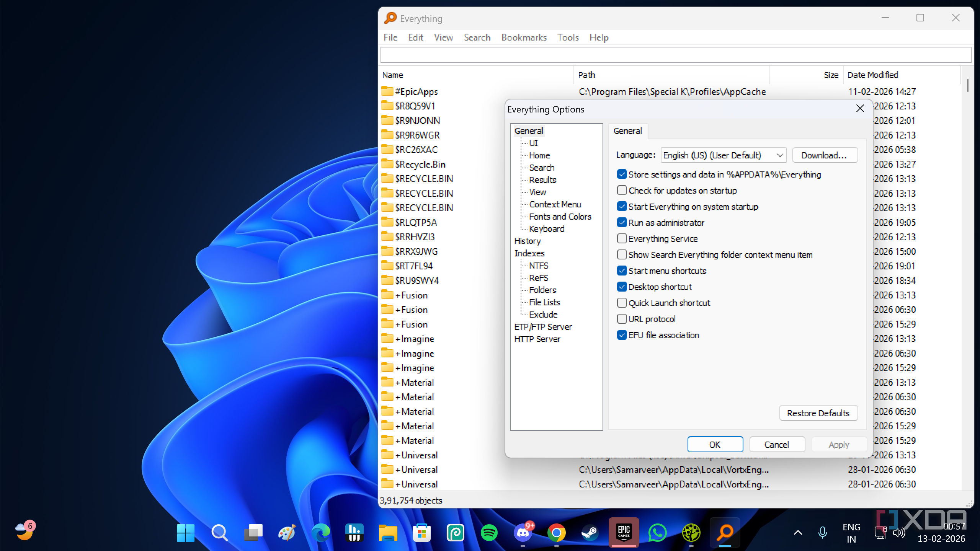
Task: Open Microsoft Edge from the taskbar
Action: point(320,532)
